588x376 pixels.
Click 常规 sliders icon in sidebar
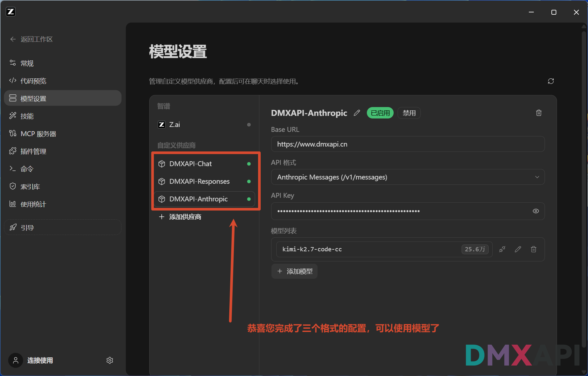click(x=13, y=63)
